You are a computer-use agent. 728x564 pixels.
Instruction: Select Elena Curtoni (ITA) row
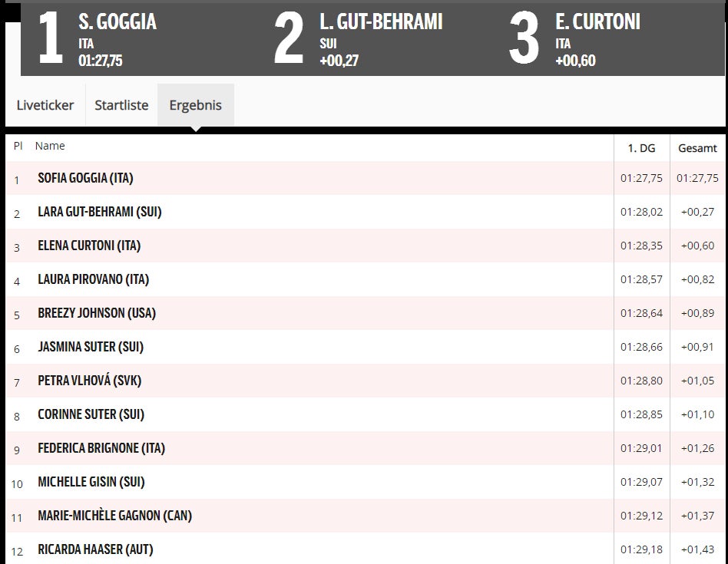[89, 246]
